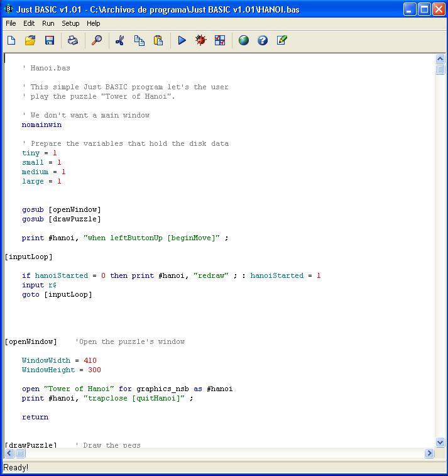
Task: Click the 'large = 1' code line
Action: click(x=41, y=181)
